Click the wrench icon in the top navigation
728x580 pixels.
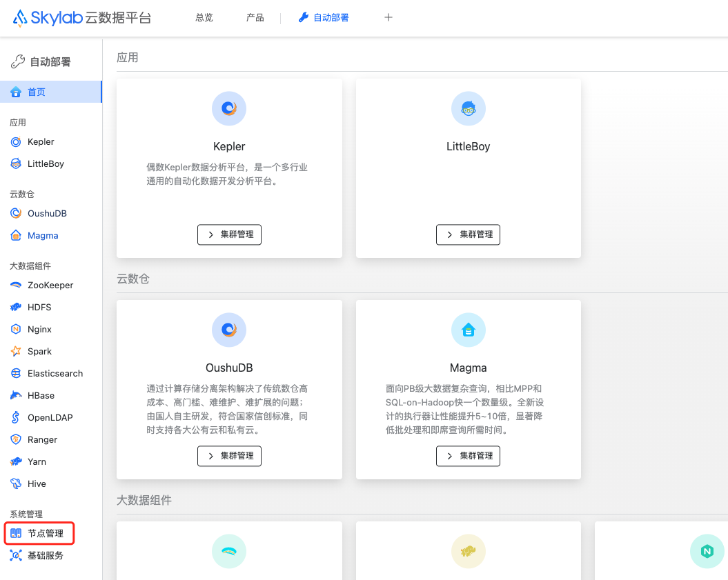click(x=303, y=18)
